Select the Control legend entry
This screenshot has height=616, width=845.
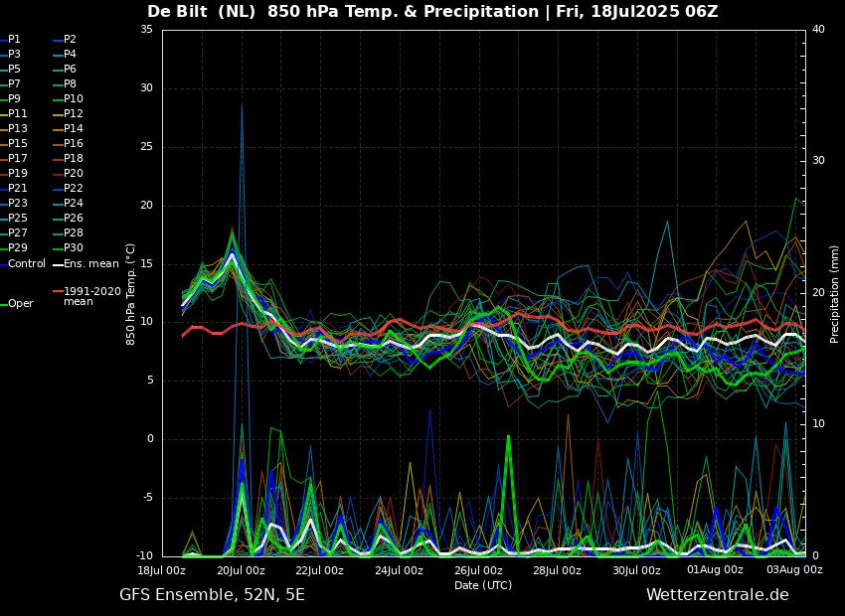[x=27, y=264]
